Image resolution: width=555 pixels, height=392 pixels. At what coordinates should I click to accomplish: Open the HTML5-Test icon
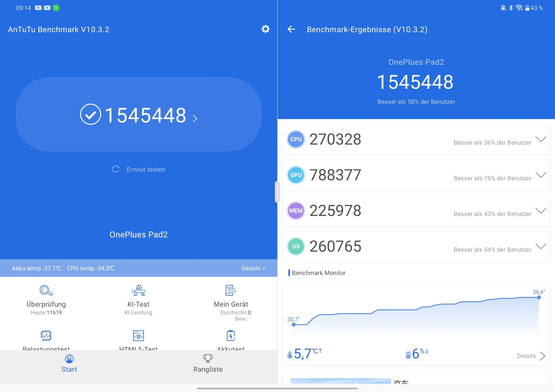click(x=139, y=335)
